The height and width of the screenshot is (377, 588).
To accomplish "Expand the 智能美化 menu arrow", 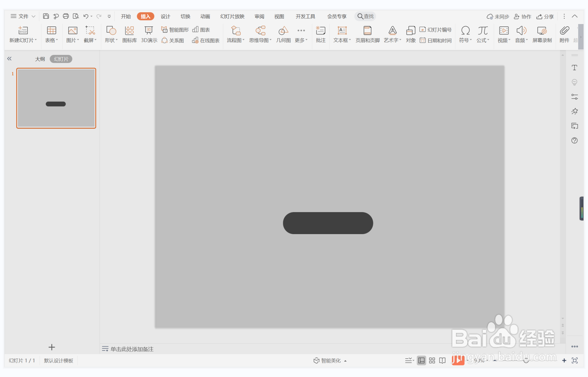I will [x=345, y=361].
